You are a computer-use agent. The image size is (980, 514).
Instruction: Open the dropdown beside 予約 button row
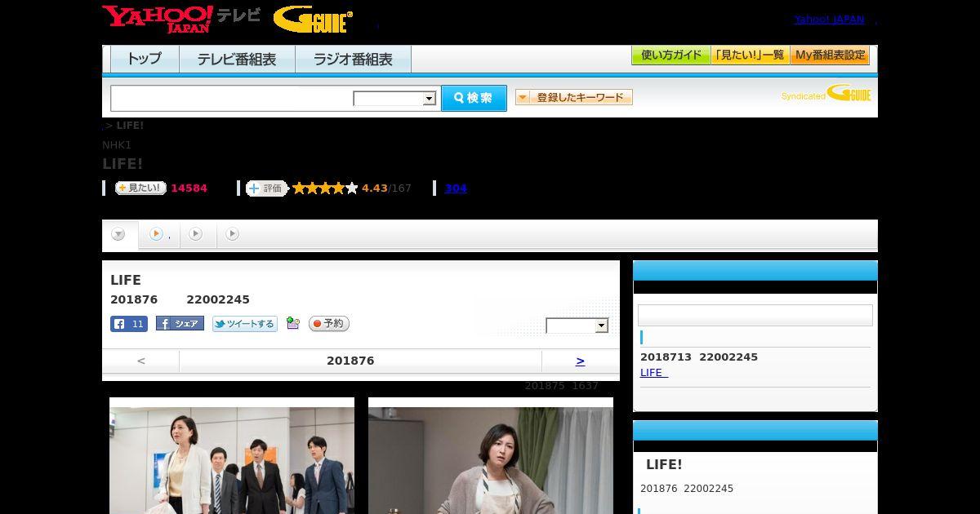(577, 326)
